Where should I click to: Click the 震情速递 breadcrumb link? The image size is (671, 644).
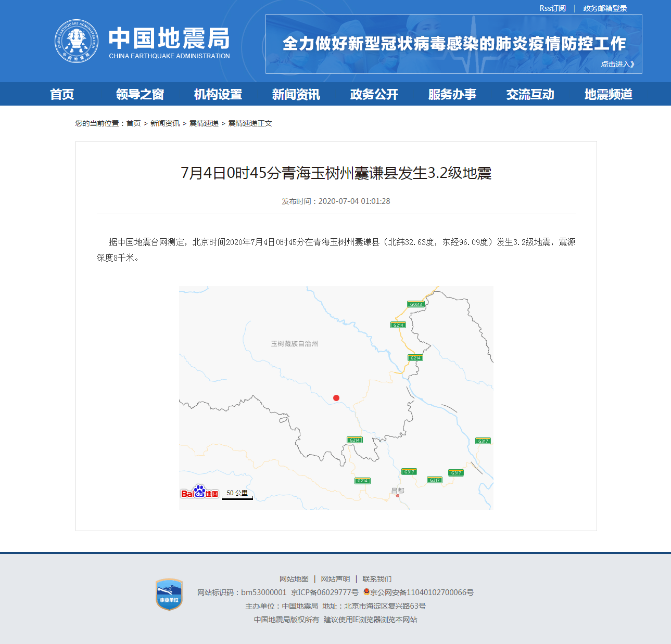tap(204, 123)
